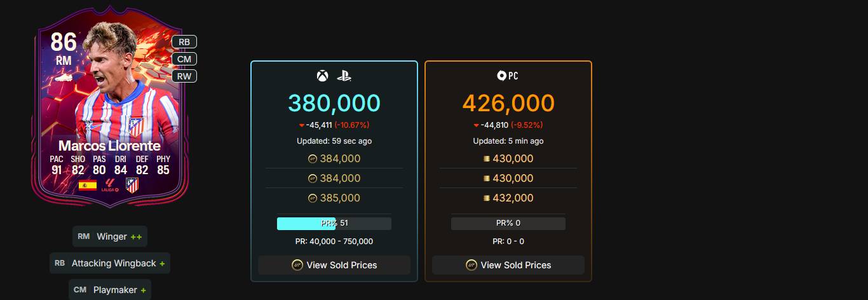Click the console PR% 51 progress bar
The image size is (868, 300).
[x=334, y=223]
